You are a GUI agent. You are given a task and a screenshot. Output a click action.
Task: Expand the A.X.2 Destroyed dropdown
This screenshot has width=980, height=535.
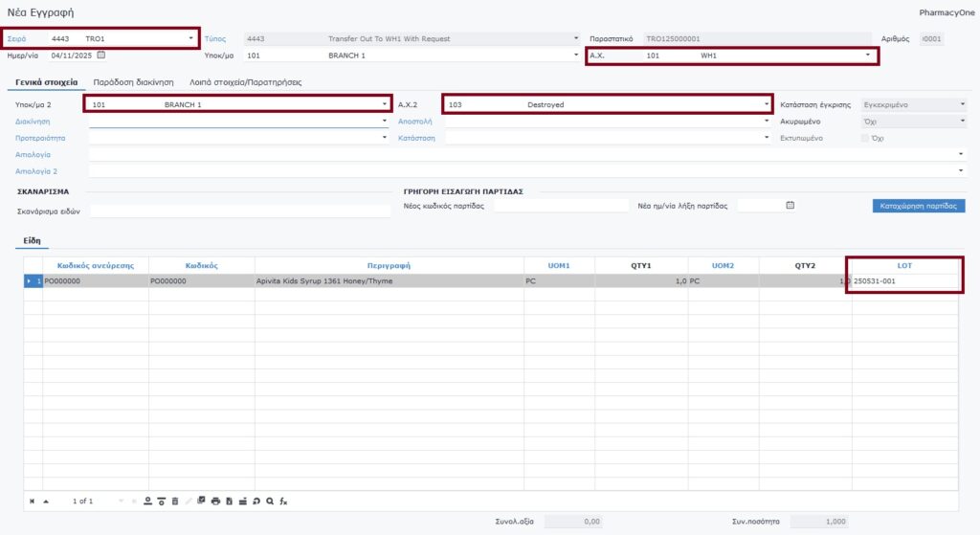tap(767, 103)
